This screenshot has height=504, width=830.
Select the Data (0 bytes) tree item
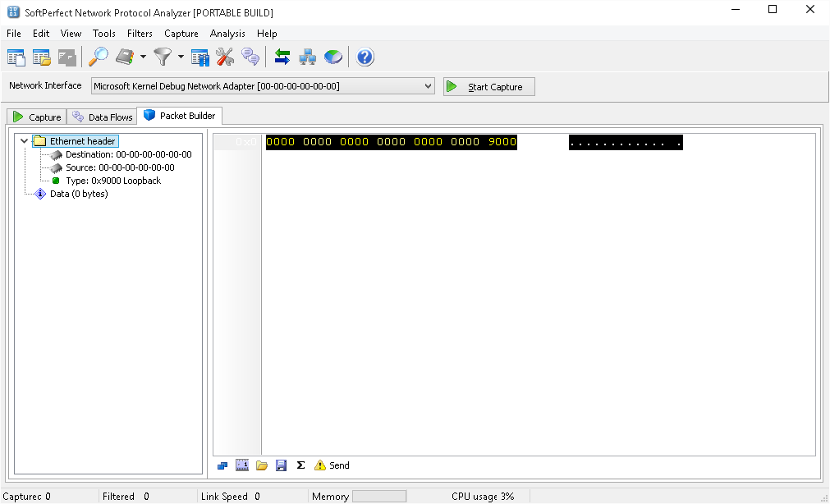tap(79, 194)
